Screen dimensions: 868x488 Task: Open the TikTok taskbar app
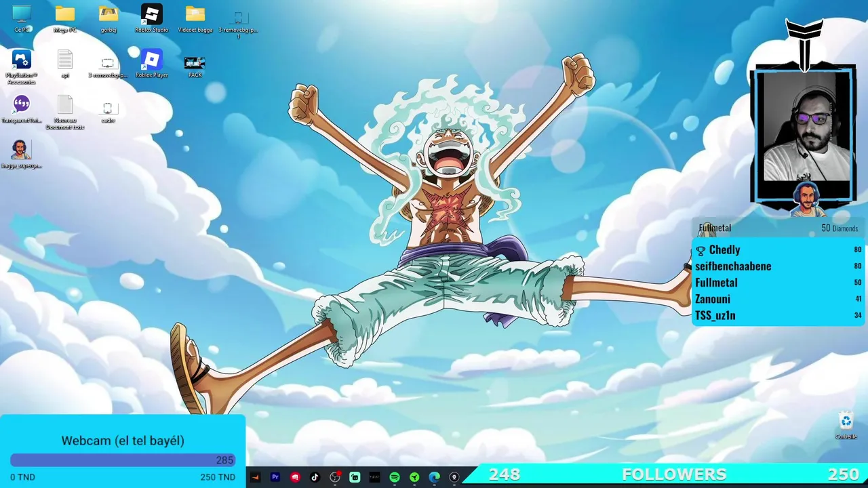pos(315,477)
